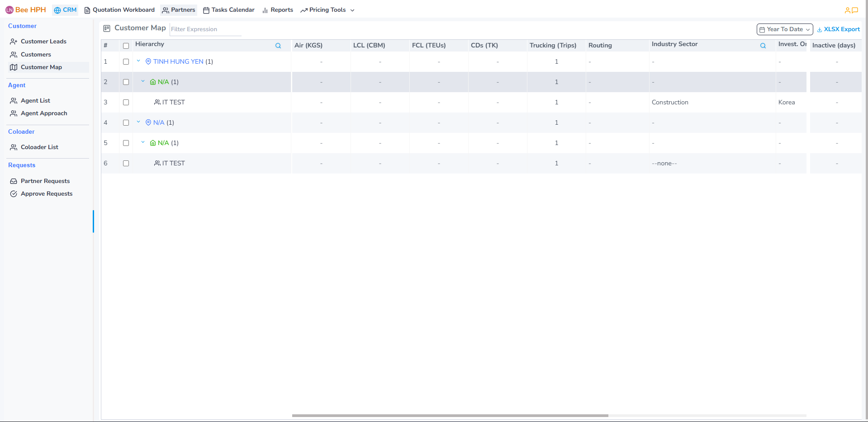Click the Customer Map panel icon in header
Viewport: 868px width, 422px height.
[107, 28]
